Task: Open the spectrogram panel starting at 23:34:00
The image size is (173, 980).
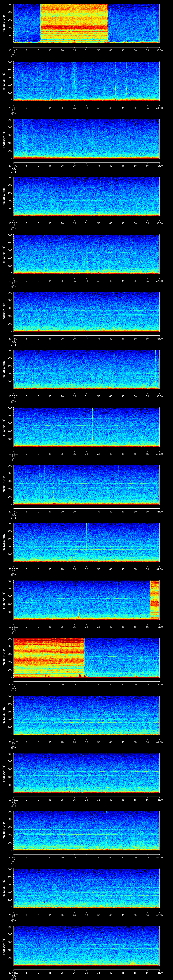Action: [86, 312]
